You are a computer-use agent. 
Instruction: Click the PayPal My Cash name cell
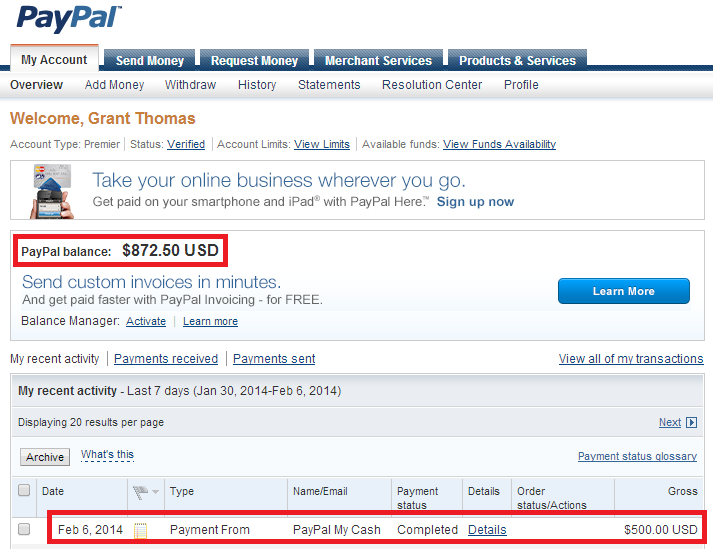point(336,530)
